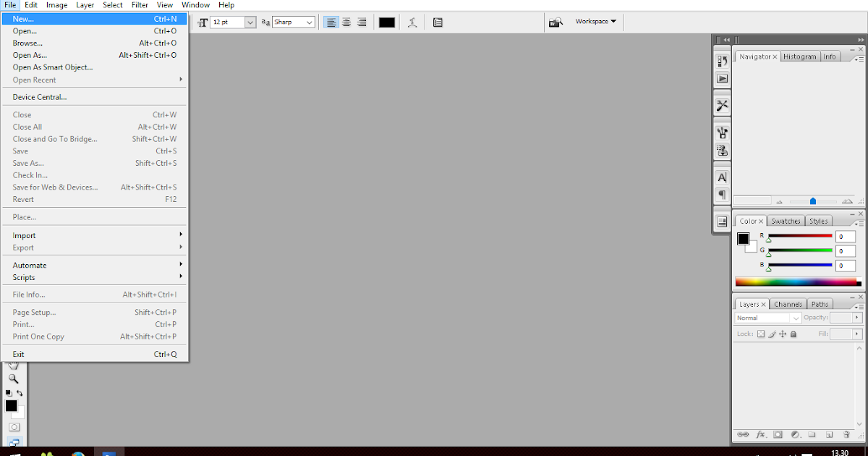This screenshot has height=456, width=868.
Task: Click the Go to Bridge icon
Action: click(x=556, y=22)
